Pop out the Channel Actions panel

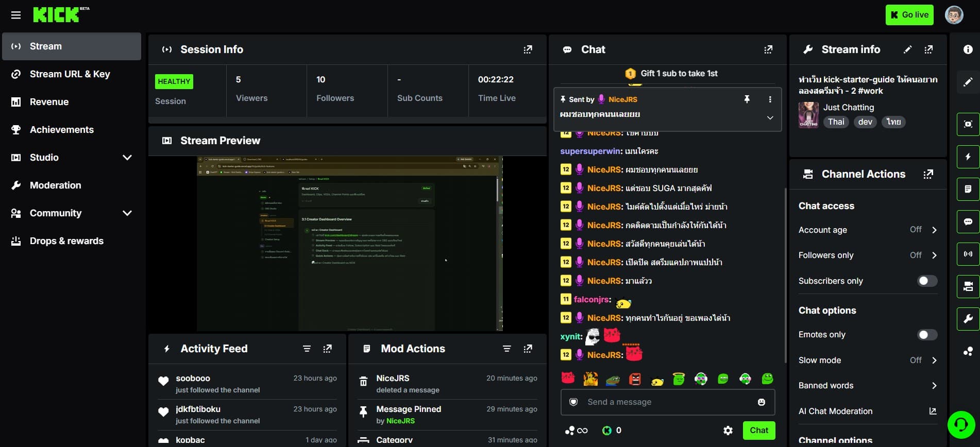pos(928,174)
